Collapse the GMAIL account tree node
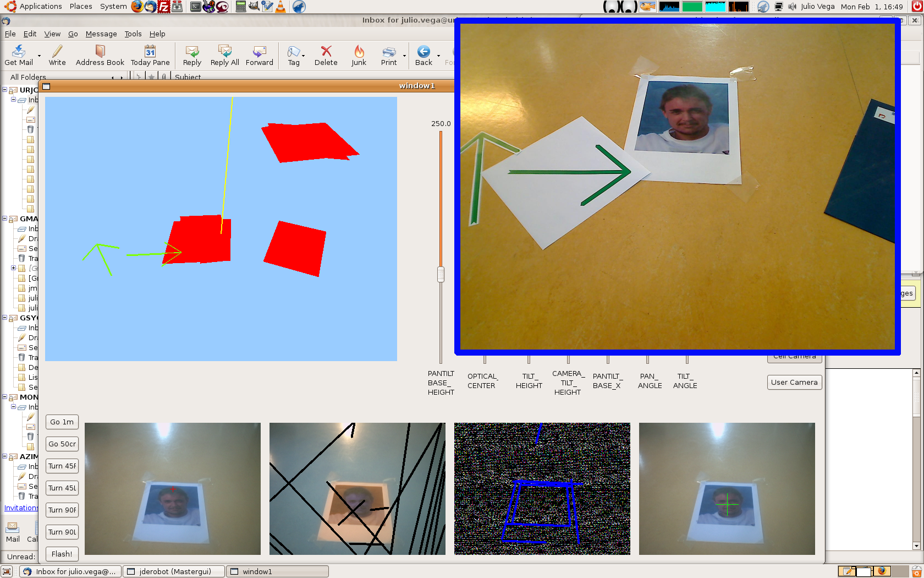This screenshot has width=924, height=578. 4,219
